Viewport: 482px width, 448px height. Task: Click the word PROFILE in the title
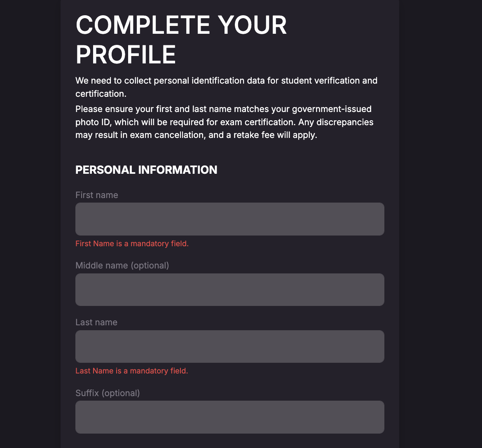tap(126, 55)
